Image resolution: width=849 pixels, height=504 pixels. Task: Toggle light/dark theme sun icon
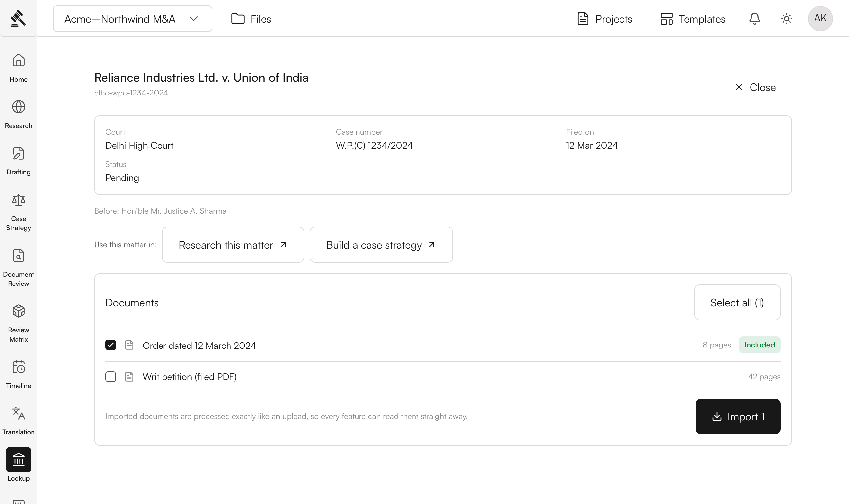pyautogui.click(x=787, y=18)
